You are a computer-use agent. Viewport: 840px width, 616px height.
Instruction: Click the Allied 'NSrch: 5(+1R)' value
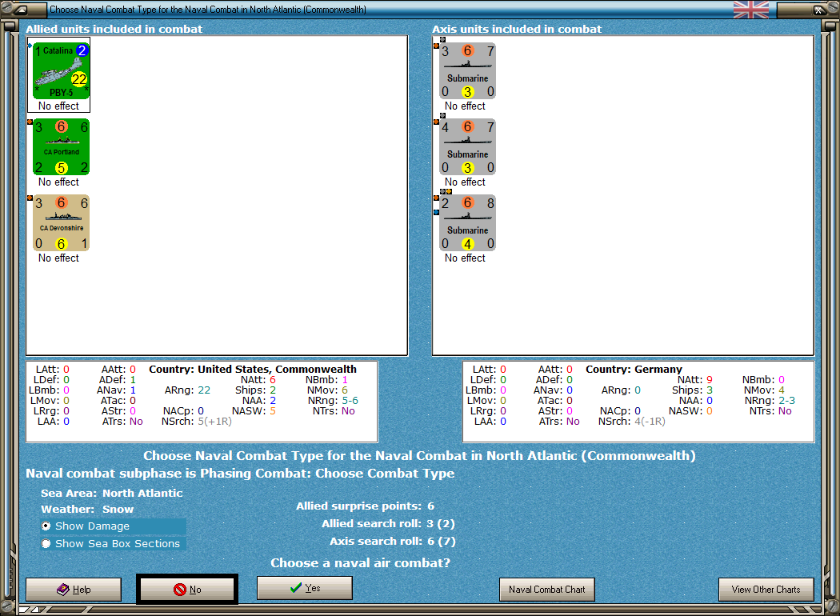197,422
